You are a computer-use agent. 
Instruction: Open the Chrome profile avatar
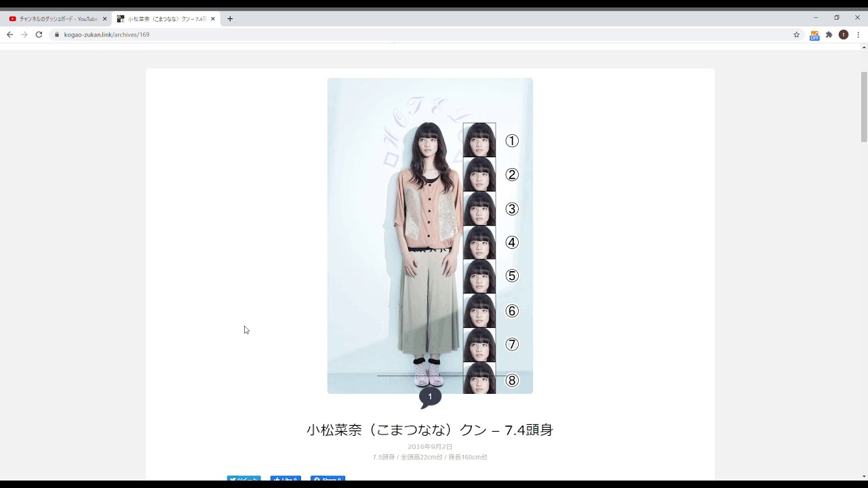click(x=843, y=35)
